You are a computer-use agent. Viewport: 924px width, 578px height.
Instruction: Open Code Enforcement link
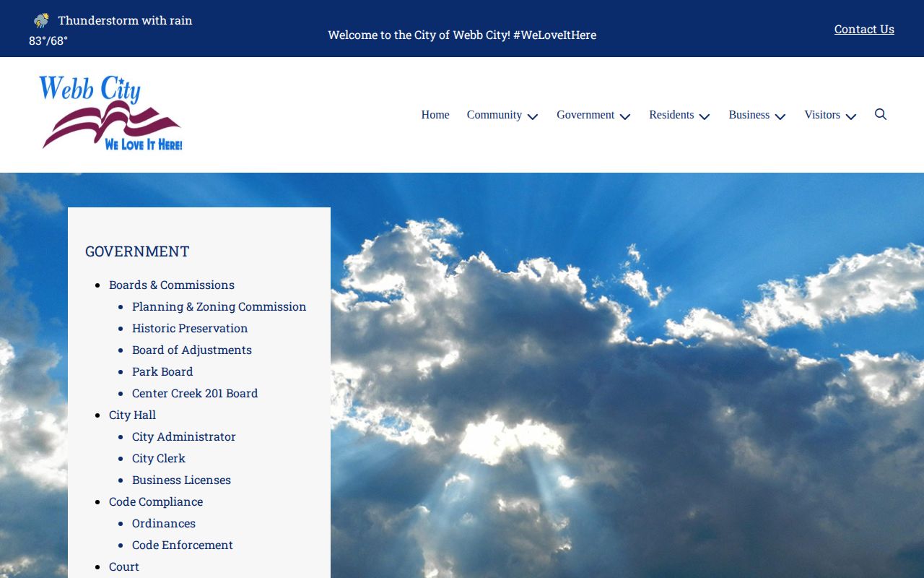183,545
